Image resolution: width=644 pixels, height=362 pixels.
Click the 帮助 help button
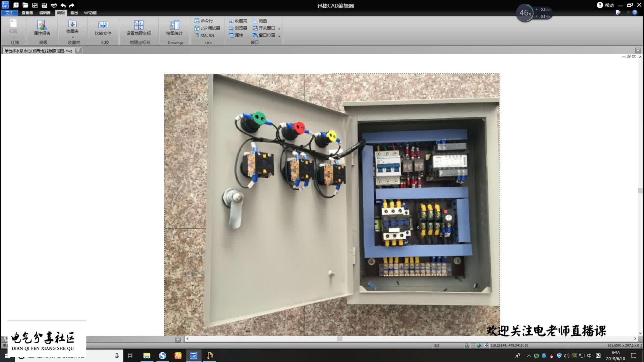[x=605, y=5]
